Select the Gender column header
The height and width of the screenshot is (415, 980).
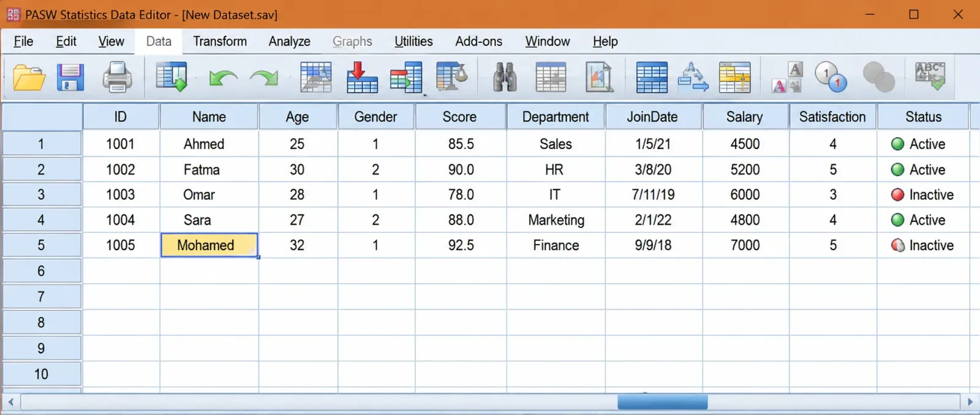[376, 116]
